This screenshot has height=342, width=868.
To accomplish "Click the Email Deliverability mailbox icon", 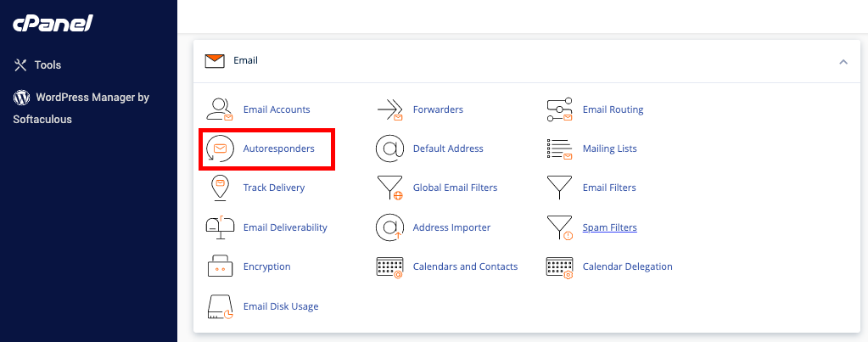I will coord(220,227).
